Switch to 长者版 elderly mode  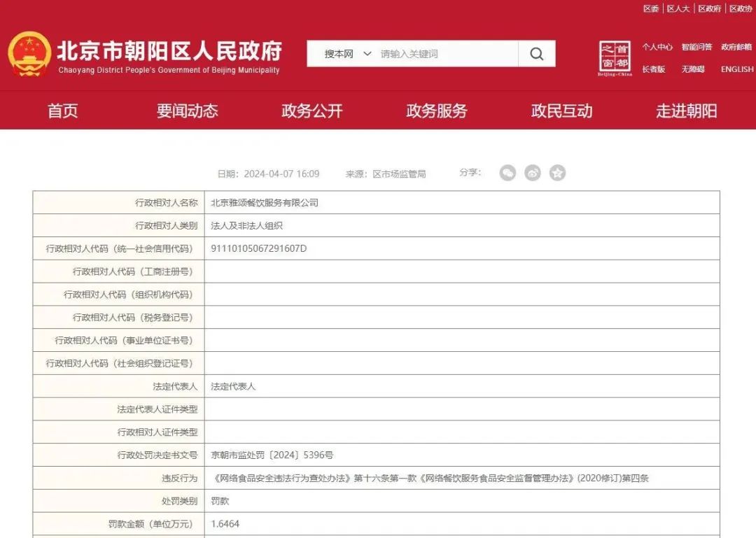coord(653,69)
